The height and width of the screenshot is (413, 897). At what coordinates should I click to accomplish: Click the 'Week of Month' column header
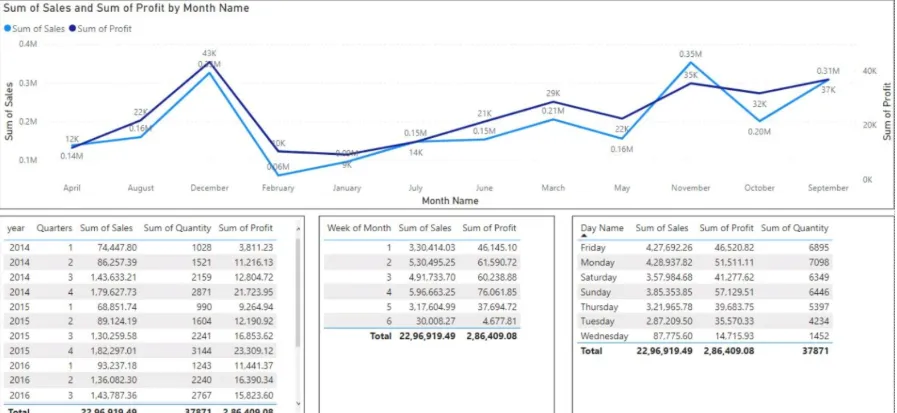point(359,228)
